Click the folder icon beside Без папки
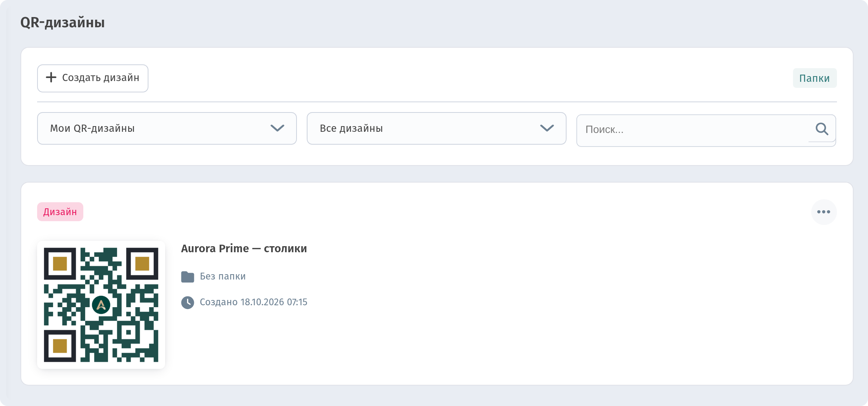This screenshot has width=868, height=406. point(187,277)
